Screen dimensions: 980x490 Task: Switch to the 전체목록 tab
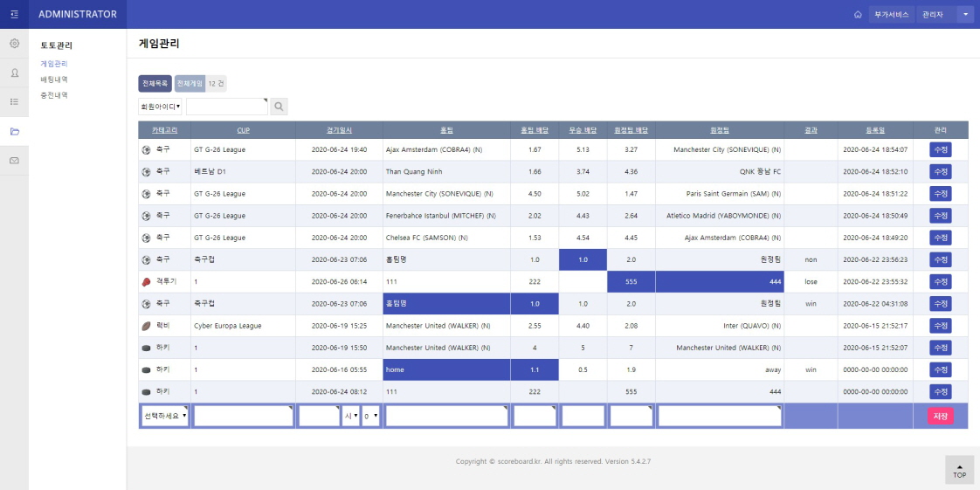pyautogui.click(x=155, y=83)
